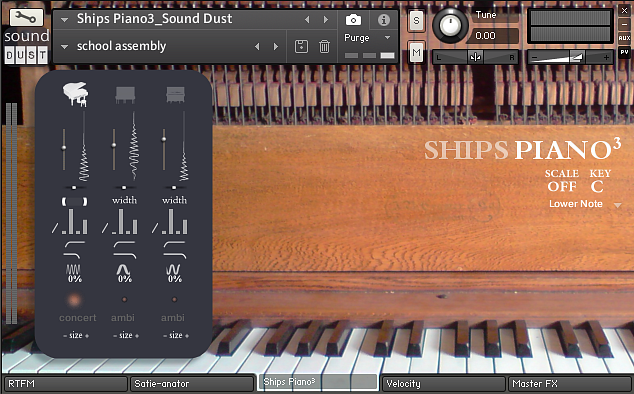
Task: Go to next snapshot after school assembly
Action: 276,47
